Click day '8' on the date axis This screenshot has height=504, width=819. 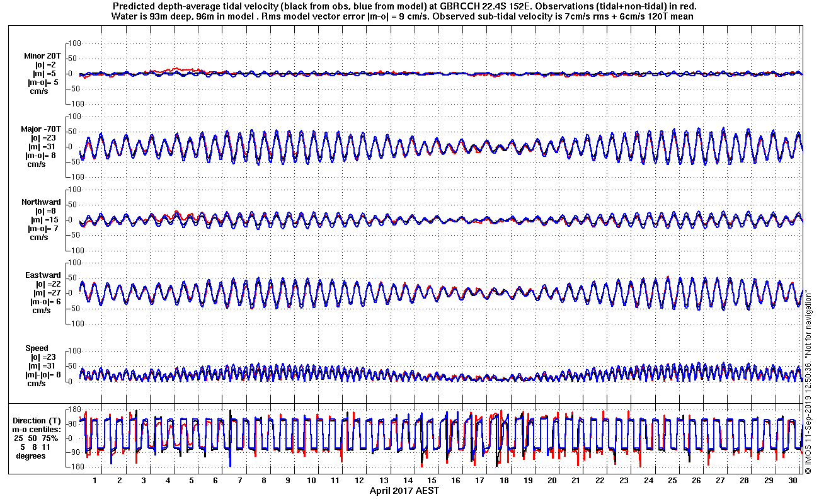[x=263, y=480]
